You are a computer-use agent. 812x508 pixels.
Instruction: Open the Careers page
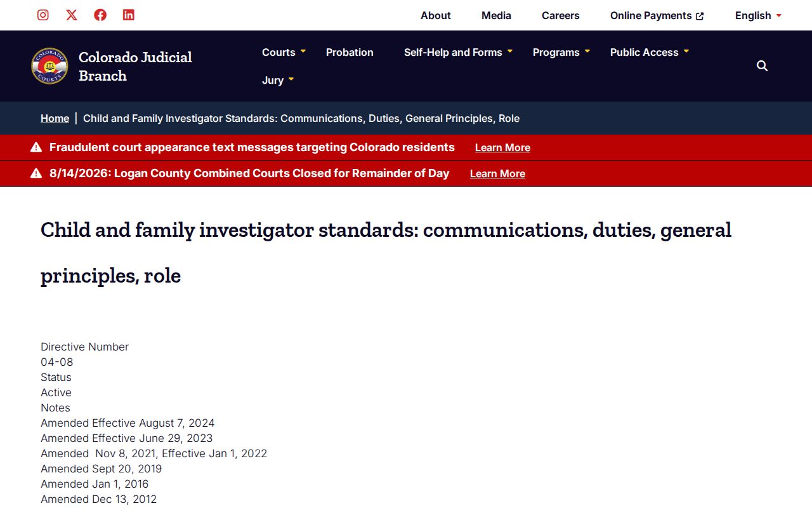pyautogui.click(x=561, y=15)
